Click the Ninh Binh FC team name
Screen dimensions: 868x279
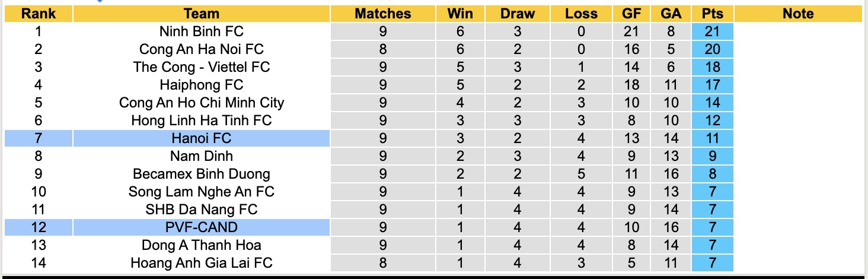202,31
